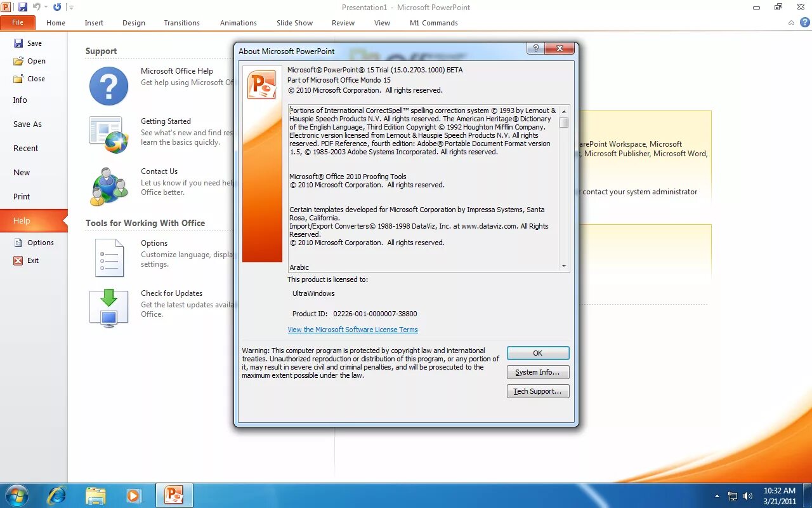Open the Microsoft Software License Terms link
This screenshot has width=812, height=508.
353,330
